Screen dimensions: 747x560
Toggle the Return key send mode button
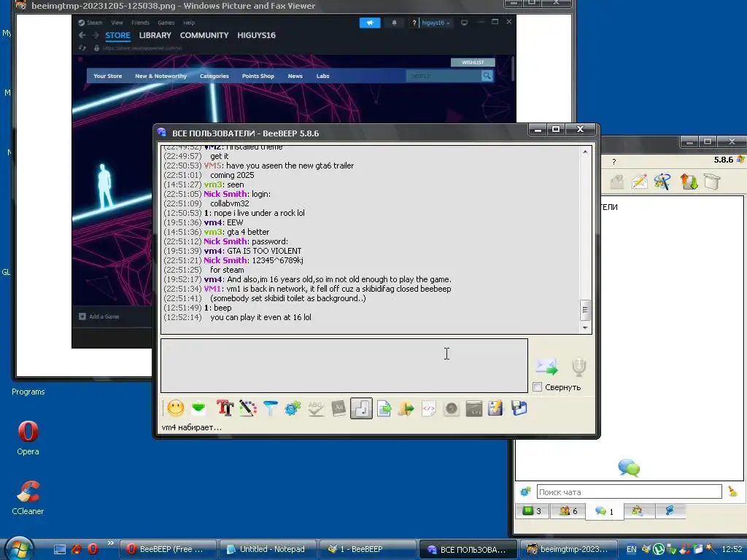click(361, 408)
